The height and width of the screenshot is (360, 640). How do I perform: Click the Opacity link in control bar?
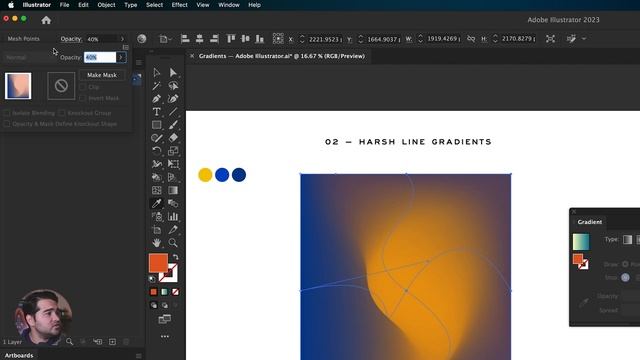tap(71, 39)
